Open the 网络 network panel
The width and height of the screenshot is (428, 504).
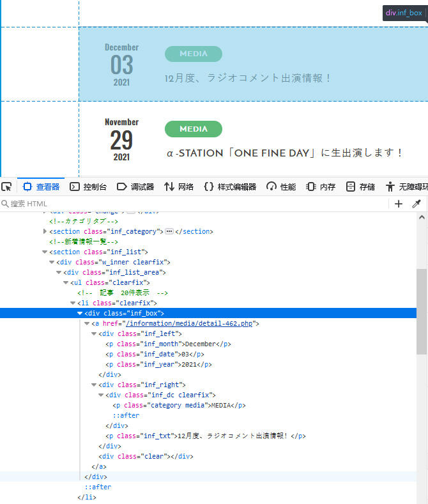pos(179,187)
